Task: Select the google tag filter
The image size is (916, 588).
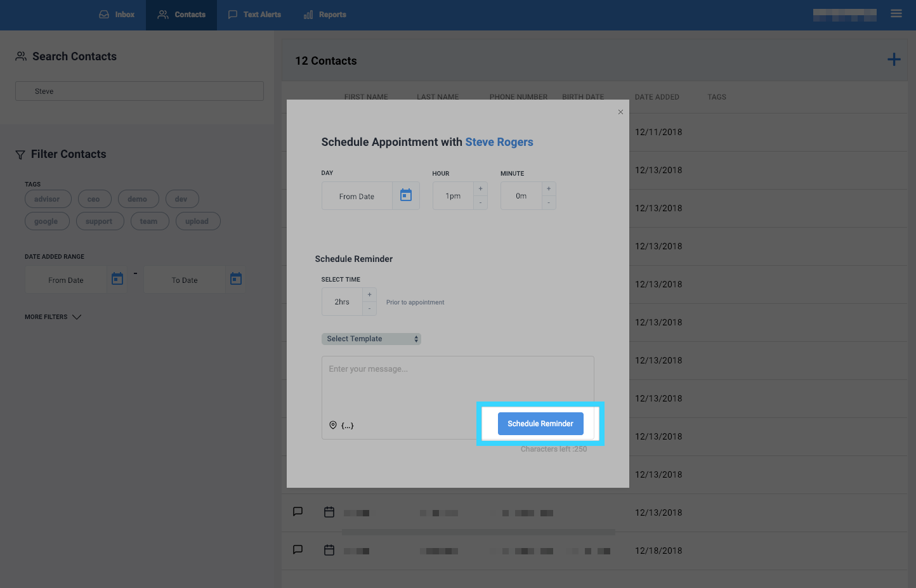Action: 47,221
